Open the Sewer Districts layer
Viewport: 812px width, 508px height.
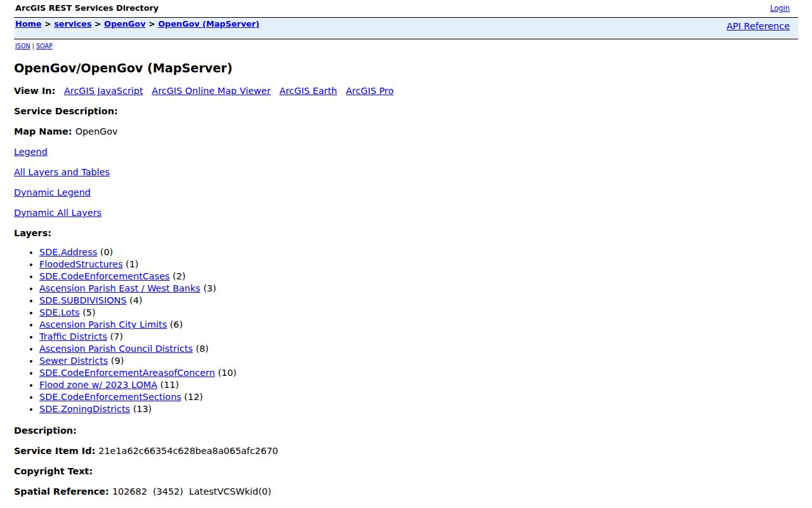click(x=74, y=361)
